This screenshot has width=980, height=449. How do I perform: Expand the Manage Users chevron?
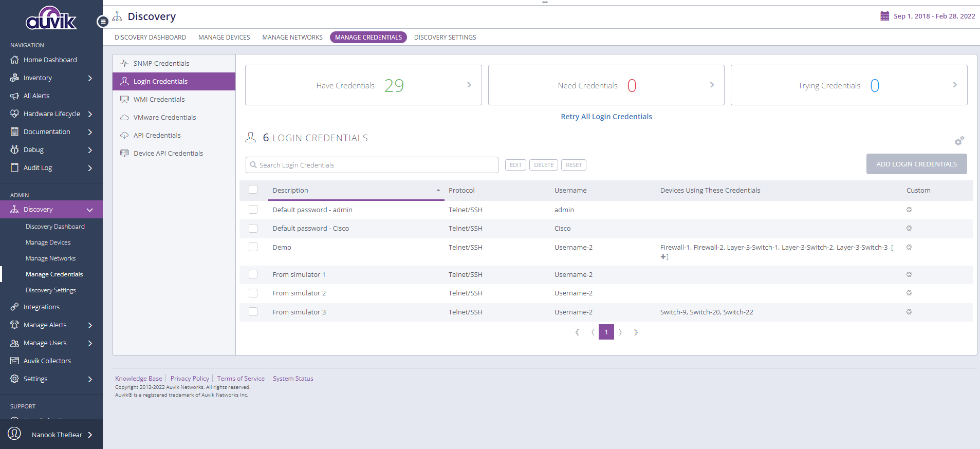(x=90, y=343)
